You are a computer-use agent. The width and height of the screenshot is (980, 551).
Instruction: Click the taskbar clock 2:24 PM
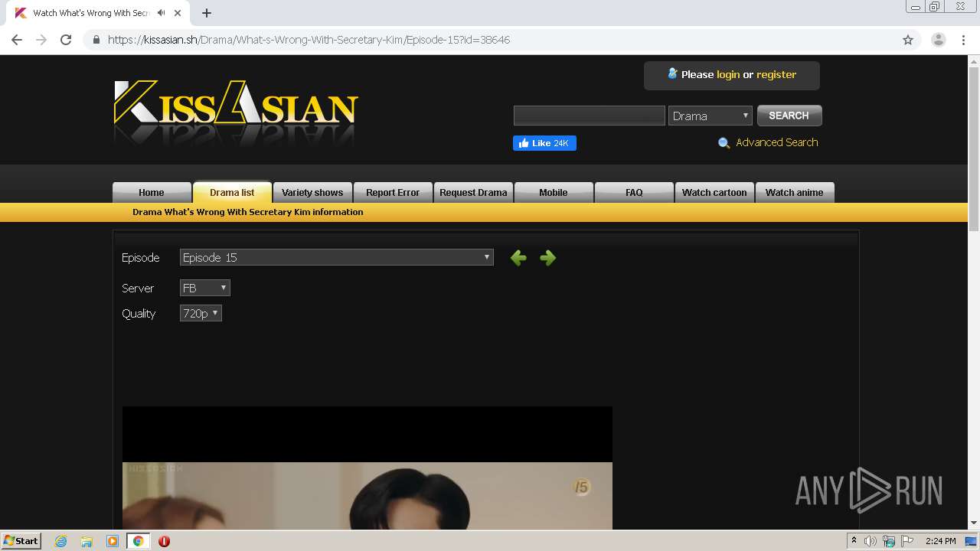tap(940, 541)
